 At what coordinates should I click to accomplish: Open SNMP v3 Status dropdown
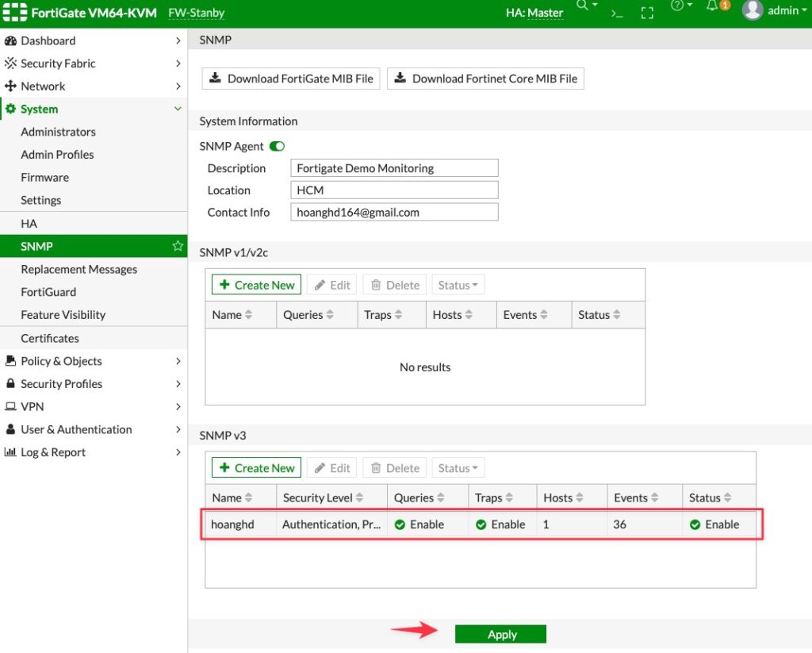pos(458,468)
